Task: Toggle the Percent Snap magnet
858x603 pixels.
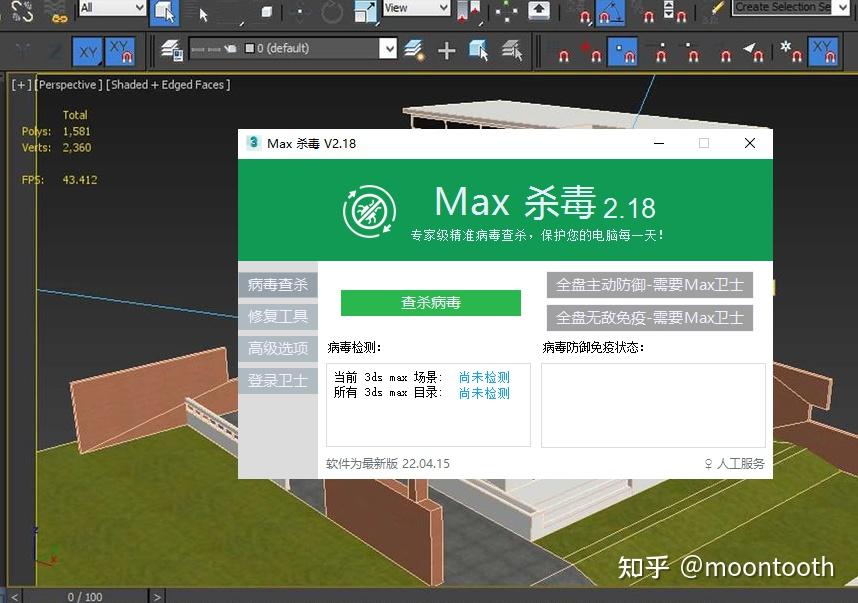Action: [x=648, y=13]
